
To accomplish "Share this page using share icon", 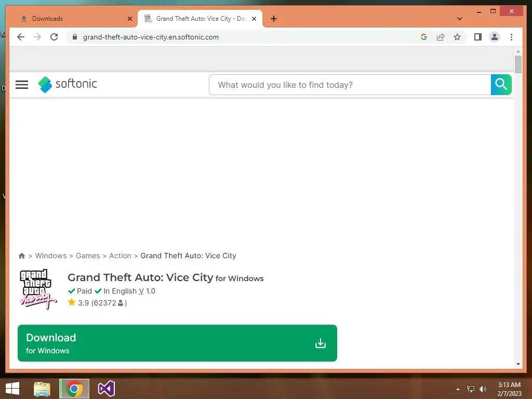I will [441, 37].
